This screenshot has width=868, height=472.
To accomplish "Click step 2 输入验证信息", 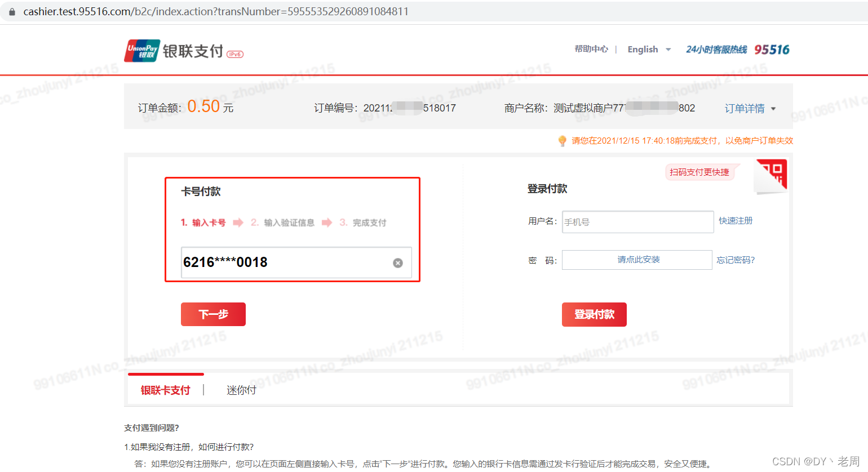I will 282,222.
